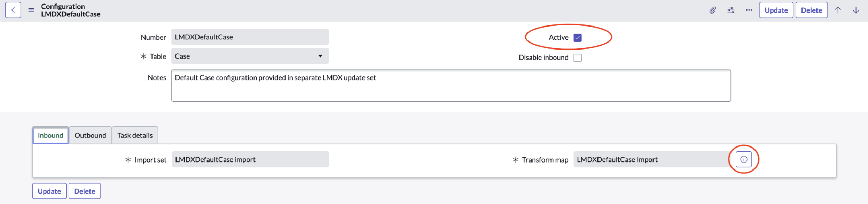
Task: Open the Task details tab
Action: 135,135
